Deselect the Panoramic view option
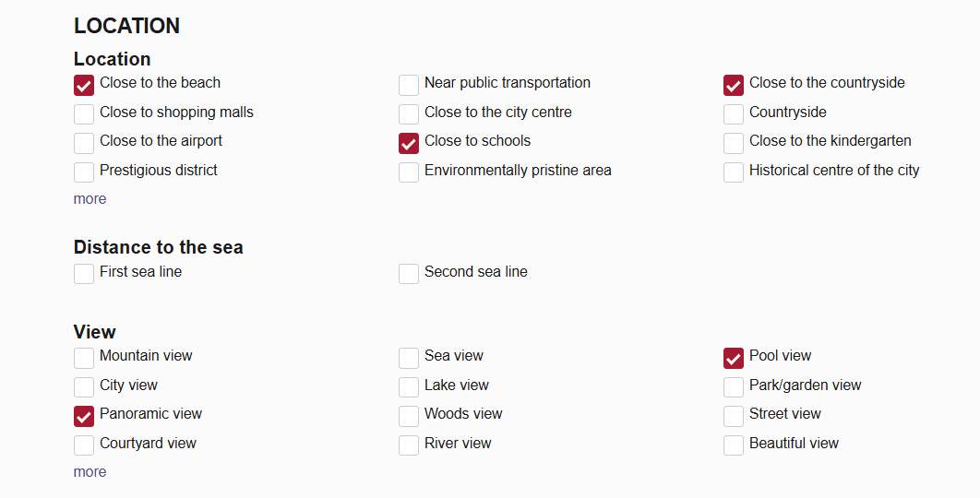This screenshot has height=498, width=980. click(84, 416)
